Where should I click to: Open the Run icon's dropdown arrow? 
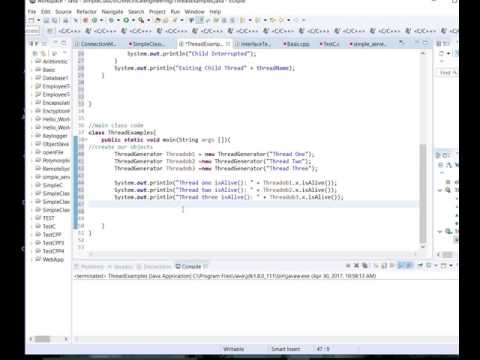click(x=133, y=20)
